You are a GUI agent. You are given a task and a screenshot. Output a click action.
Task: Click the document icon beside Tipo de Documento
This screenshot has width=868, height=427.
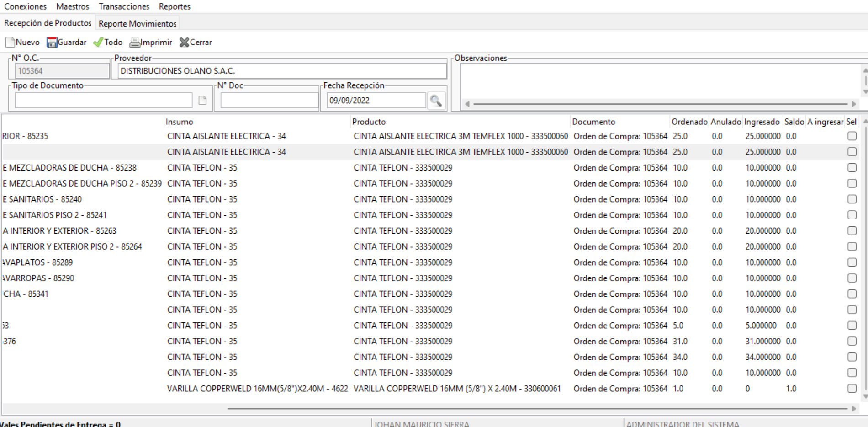(x=202, y=101)
